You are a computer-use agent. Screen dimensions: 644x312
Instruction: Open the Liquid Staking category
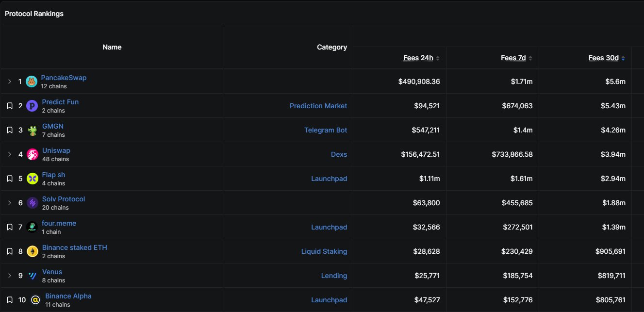(x=324, y=251)
